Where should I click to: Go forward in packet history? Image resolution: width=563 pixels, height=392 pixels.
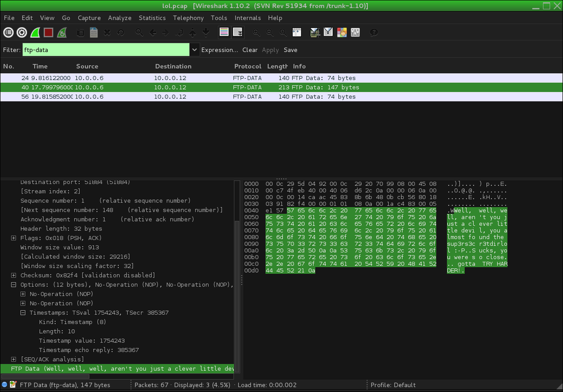pos(165,33)
